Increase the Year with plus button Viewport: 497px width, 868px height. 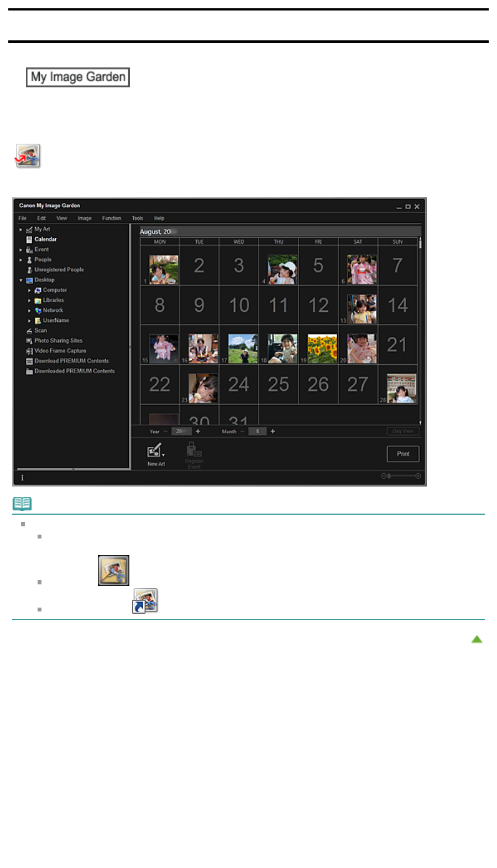[x=198, y=431]
